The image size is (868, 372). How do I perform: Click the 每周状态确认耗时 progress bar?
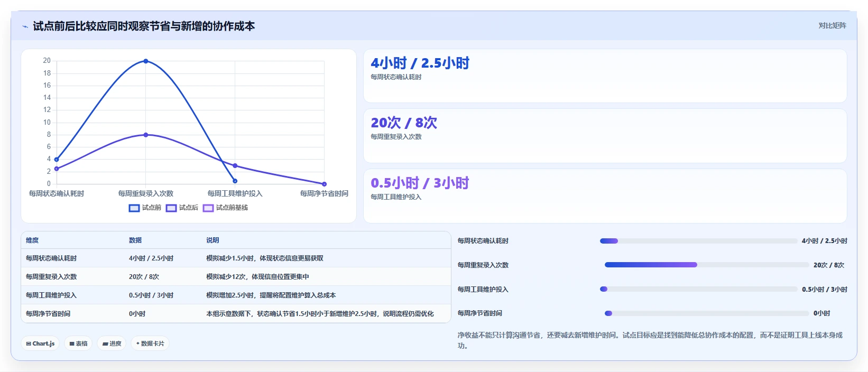point(699,241)
